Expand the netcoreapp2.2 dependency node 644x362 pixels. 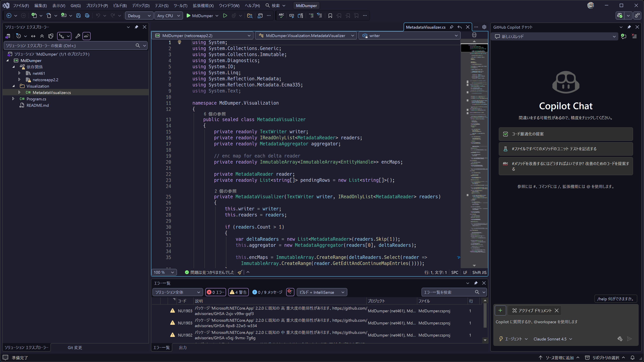19,80
